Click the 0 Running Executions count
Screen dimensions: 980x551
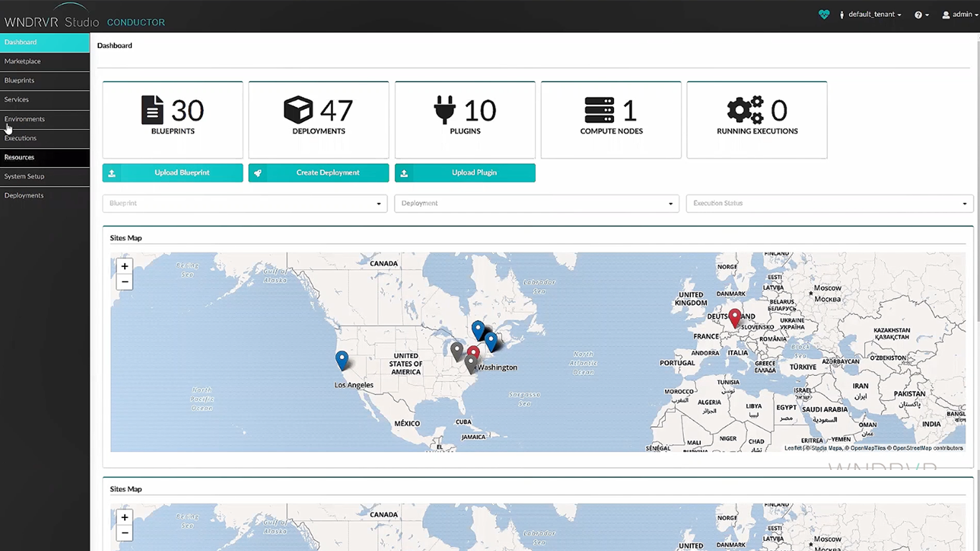tap(779, 111)
